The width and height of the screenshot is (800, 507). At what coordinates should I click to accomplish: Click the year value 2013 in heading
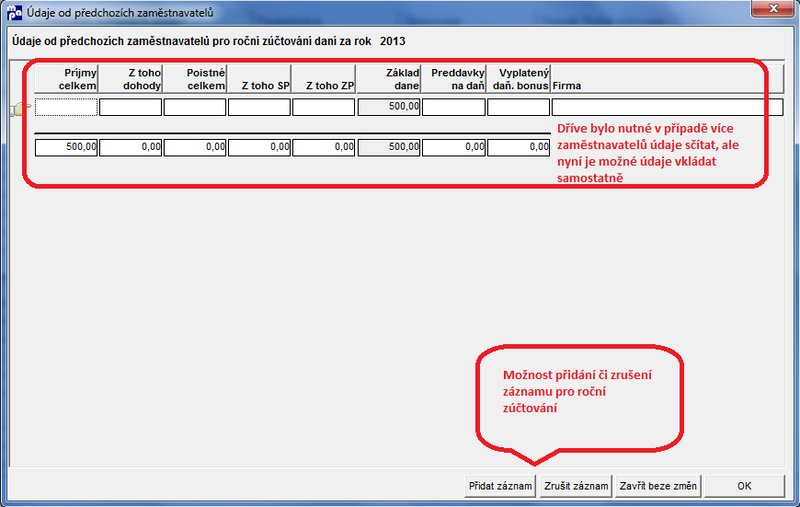click(392, 41)
